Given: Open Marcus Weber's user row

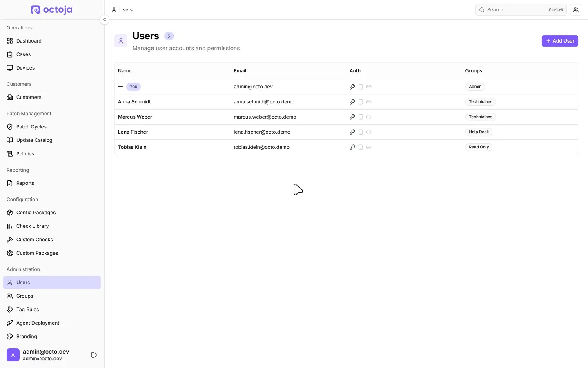Looking at the screenshot, I should [346, 117].
